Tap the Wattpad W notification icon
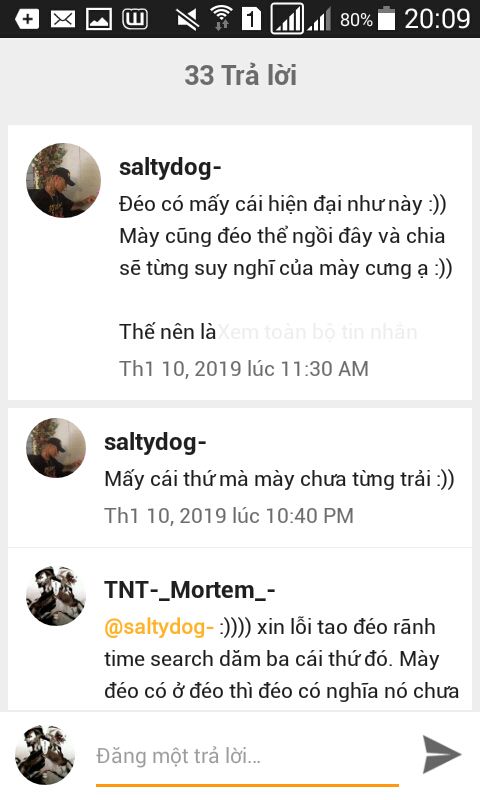 (135, 19)
